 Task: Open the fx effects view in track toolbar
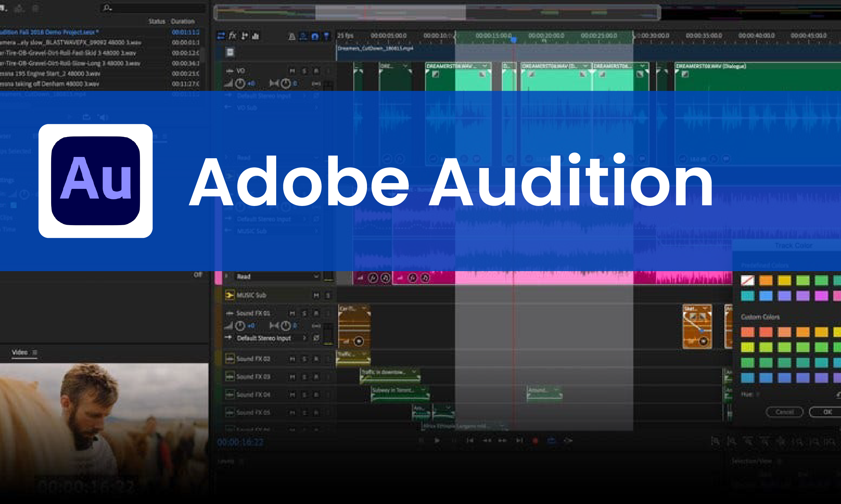tap(232, 36)
